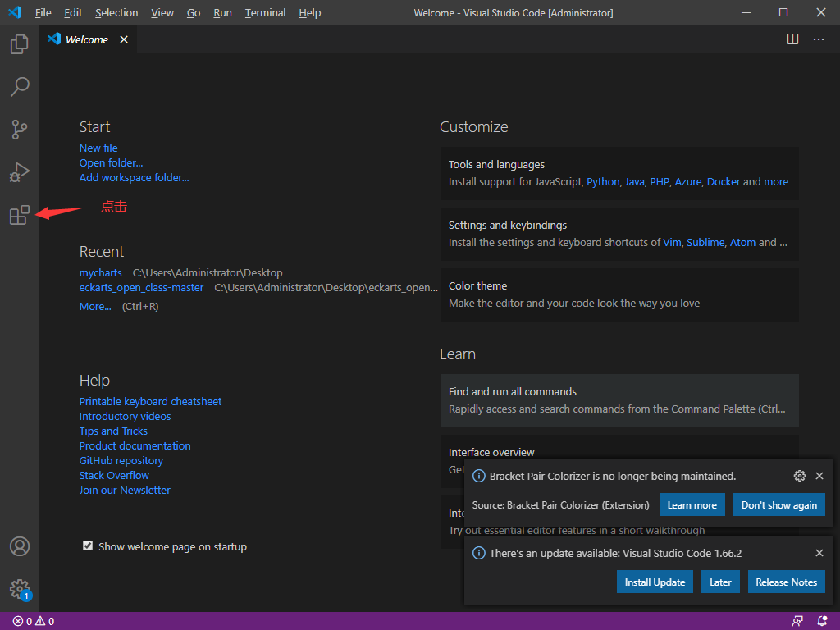This screenshot has width=840, height=630.
Task: Click the Later button
Action: click(720, 582)
